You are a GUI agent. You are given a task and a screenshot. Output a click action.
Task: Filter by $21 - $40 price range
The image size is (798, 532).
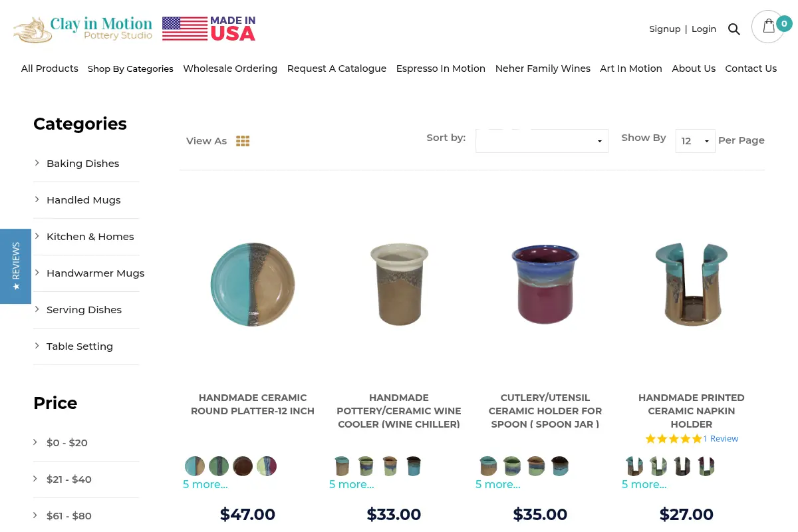(69, 479)
